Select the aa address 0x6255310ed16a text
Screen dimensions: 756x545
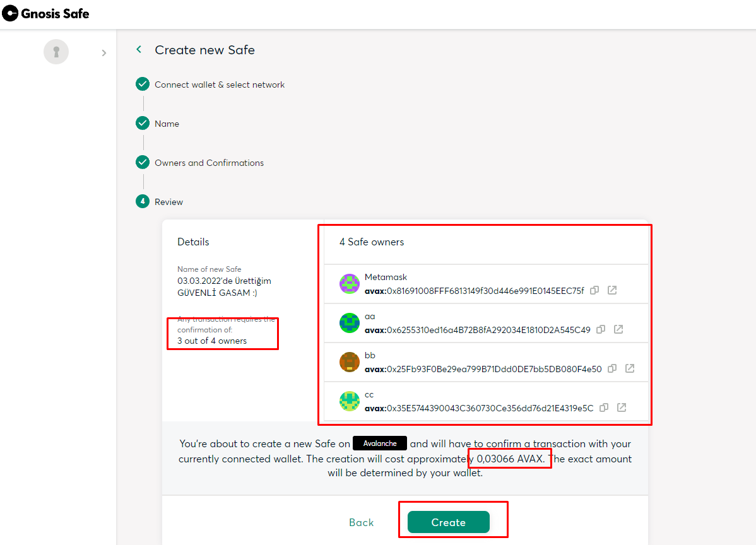coord(477,330)
